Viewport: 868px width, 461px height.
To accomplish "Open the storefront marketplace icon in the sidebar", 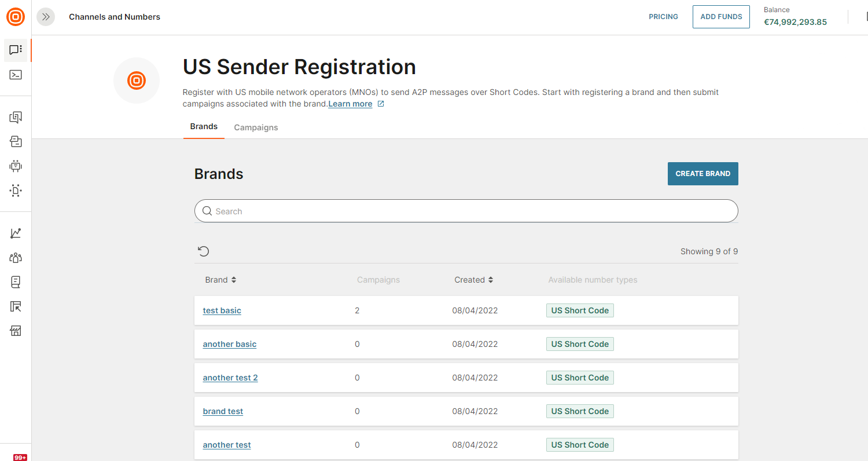I will (x=16, y=331).
